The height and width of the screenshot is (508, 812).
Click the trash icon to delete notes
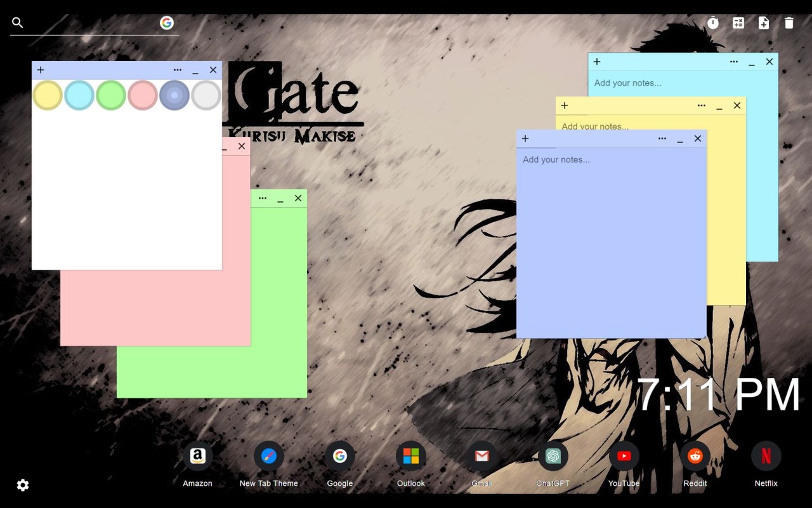[x=789, y=23]
